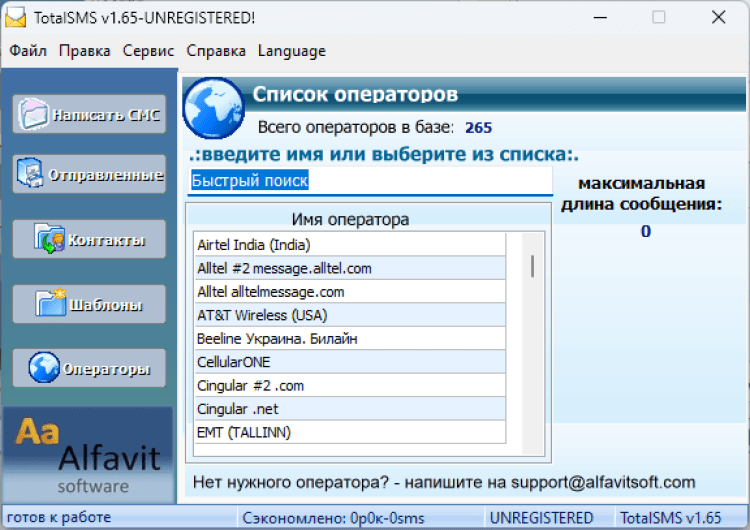Click the operator list scrollbar thumb
Image resolution: width=750 pixels, height=530 pixels.
[532, 266]
